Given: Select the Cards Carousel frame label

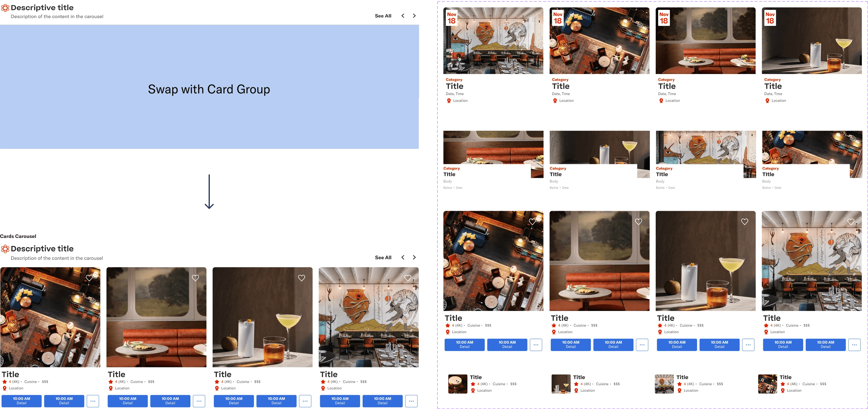Looking at the screenshot, I should click(x=18, y=236).
